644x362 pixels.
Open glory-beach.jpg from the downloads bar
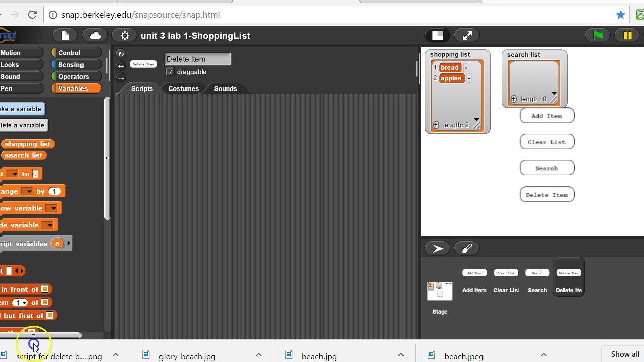tap(187, 356)
